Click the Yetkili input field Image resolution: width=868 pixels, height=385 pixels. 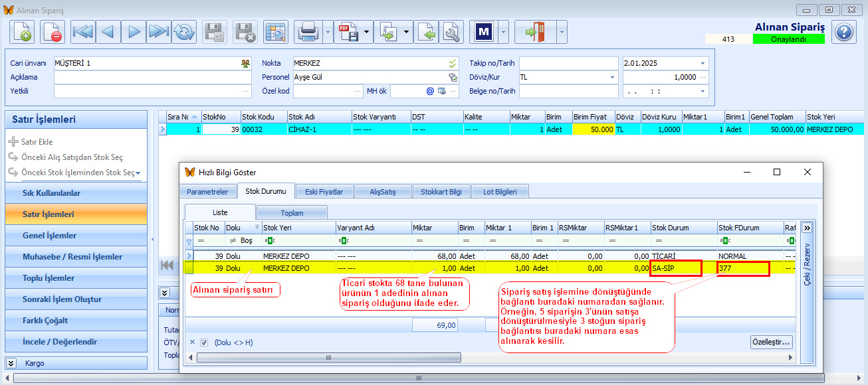point(152,91)
